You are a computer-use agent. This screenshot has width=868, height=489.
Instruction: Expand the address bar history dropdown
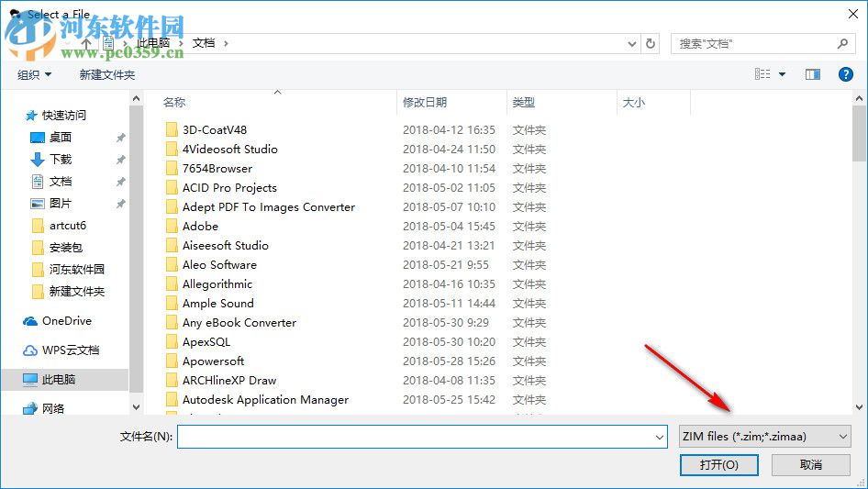[631, 44]
